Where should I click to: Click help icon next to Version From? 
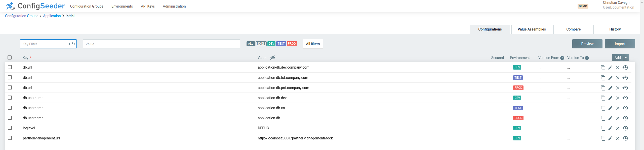(x=562, y=58)
